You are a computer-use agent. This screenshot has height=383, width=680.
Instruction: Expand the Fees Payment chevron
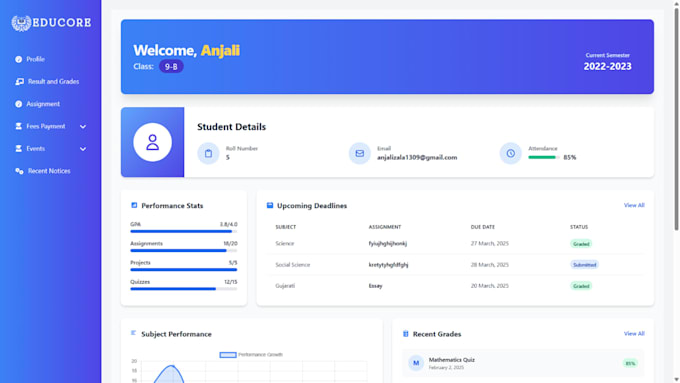point(83,127)
